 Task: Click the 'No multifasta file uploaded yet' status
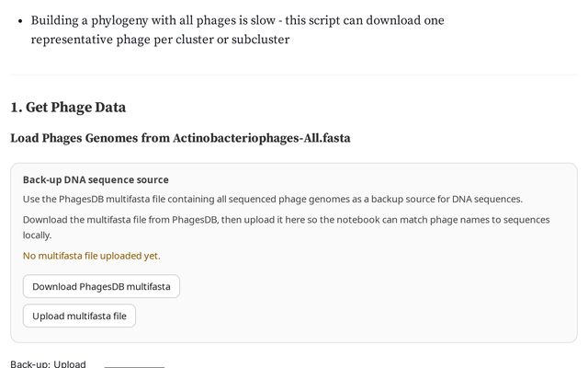91,256
